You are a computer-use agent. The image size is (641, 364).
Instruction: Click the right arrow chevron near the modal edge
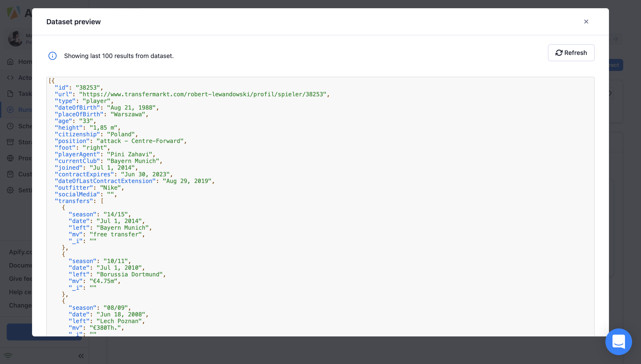coord(615,39)
